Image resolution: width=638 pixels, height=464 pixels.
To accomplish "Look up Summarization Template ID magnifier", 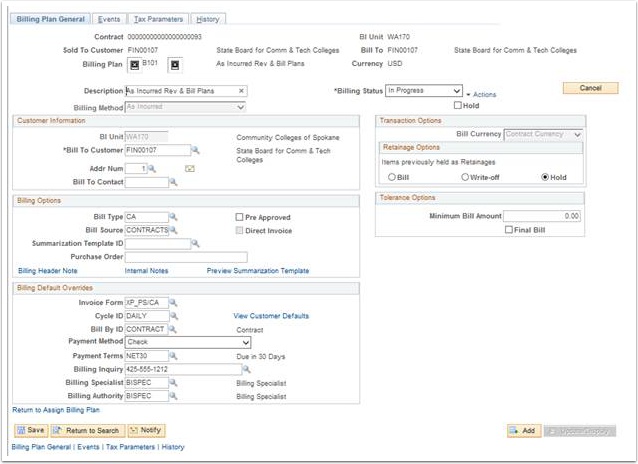I will point(195,243).
